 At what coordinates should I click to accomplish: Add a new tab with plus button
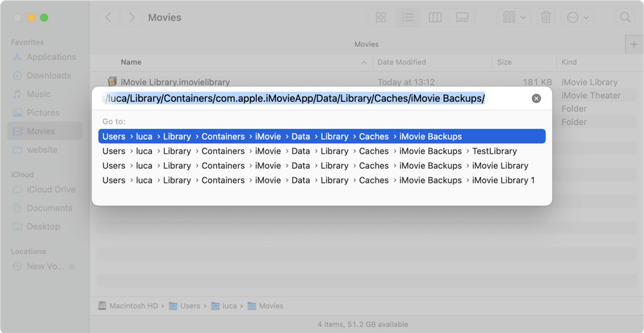(634, 44)
